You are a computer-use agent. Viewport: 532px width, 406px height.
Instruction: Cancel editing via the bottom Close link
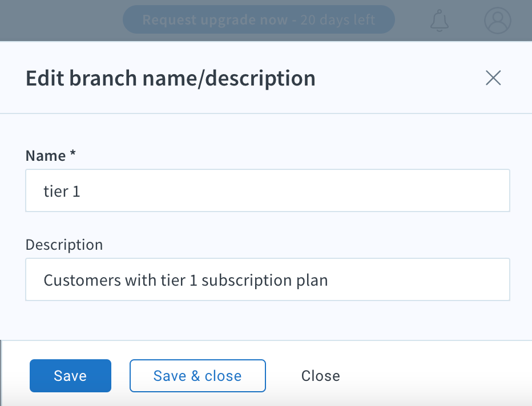(321, 376)
